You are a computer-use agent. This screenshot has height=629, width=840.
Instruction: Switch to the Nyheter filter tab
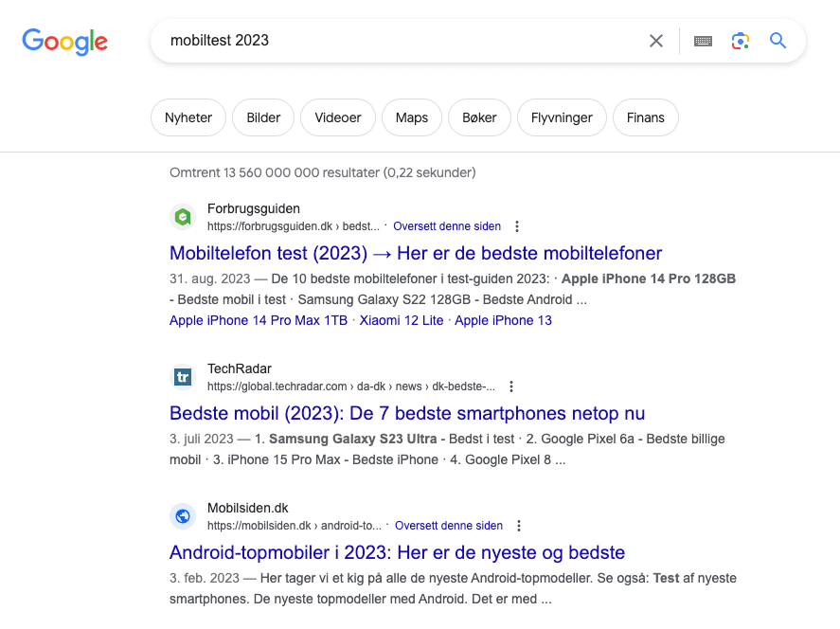(188, 117)
